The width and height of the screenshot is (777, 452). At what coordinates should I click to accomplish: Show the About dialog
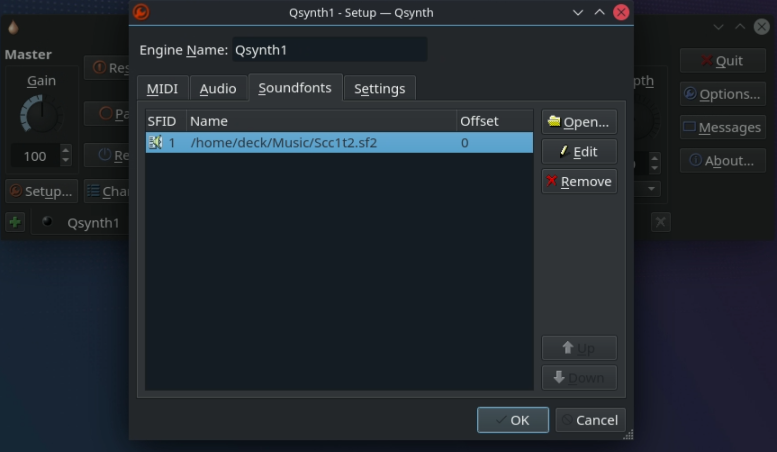(x=722, y=160)
